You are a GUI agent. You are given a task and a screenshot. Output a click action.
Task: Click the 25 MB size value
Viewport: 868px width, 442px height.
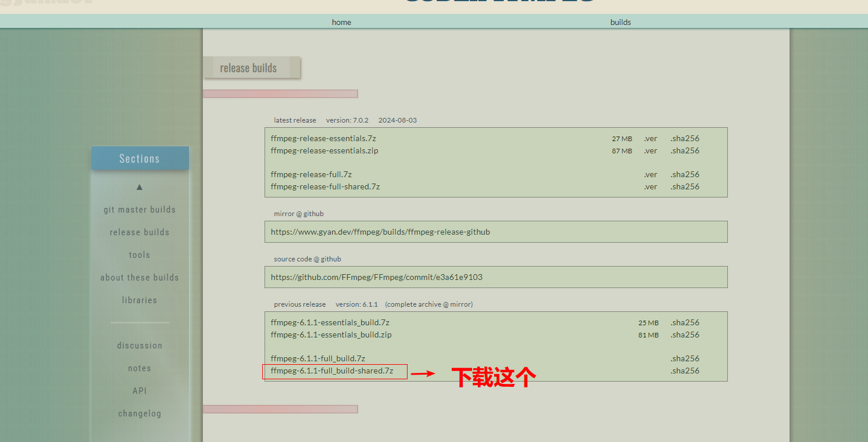(x=649, y=323)
